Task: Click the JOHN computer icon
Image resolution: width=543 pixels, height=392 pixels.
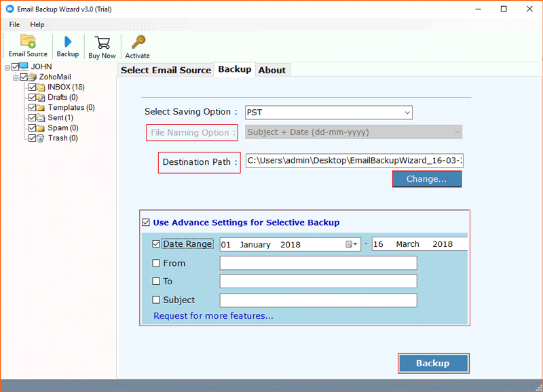Action: tap(24, 66)
